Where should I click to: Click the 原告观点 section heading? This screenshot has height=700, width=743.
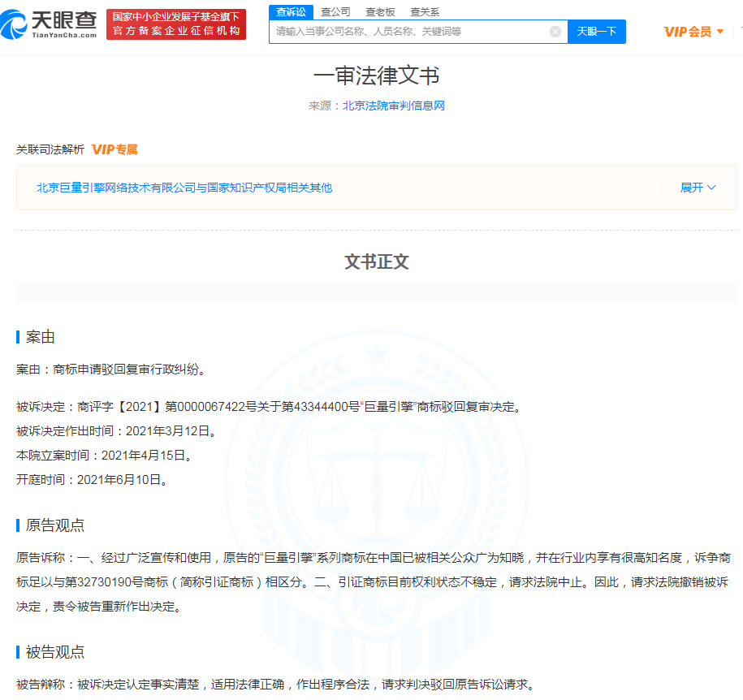tap(54, 525)
